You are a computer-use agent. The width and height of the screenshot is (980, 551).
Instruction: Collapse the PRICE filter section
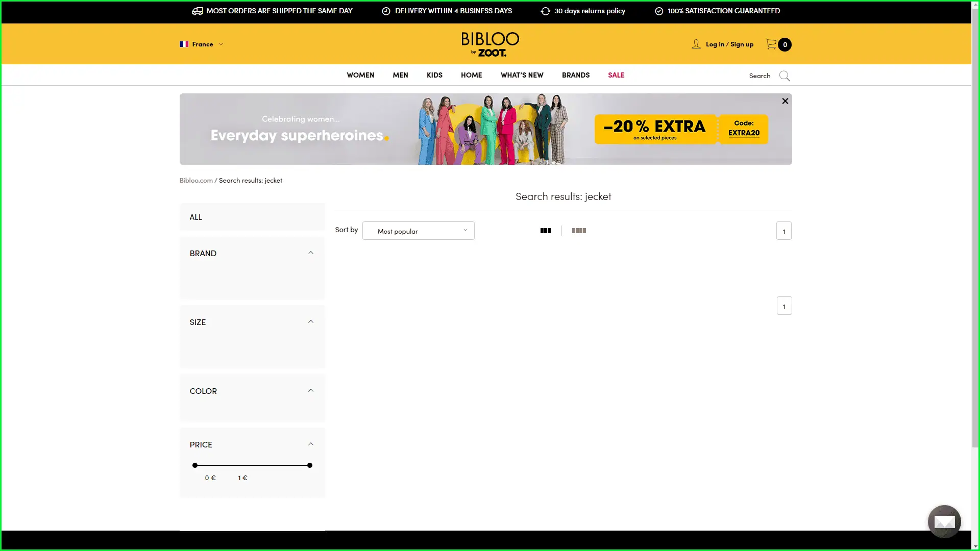[310, 444]
